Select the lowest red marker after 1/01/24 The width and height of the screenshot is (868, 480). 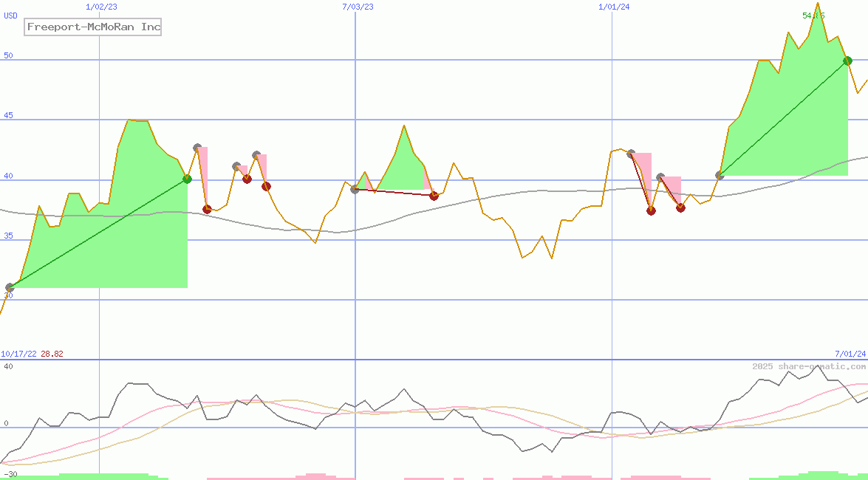[651, 210]
